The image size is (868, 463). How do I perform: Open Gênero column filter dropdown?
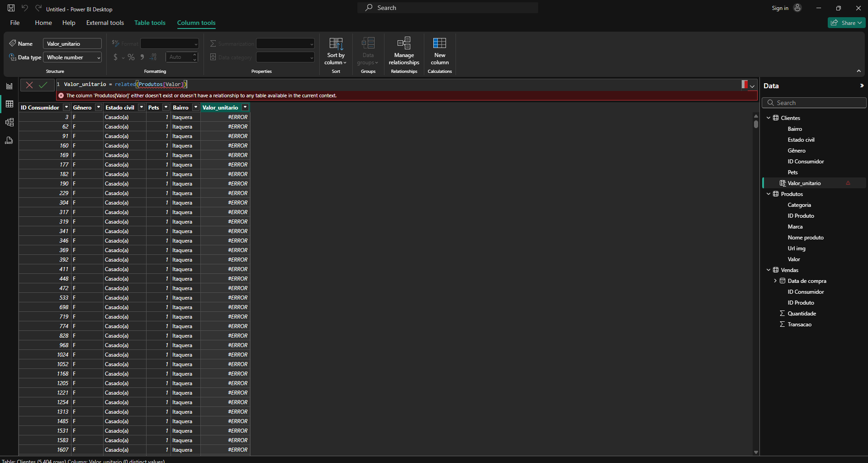pyautogui.click(x=99, y=107)
